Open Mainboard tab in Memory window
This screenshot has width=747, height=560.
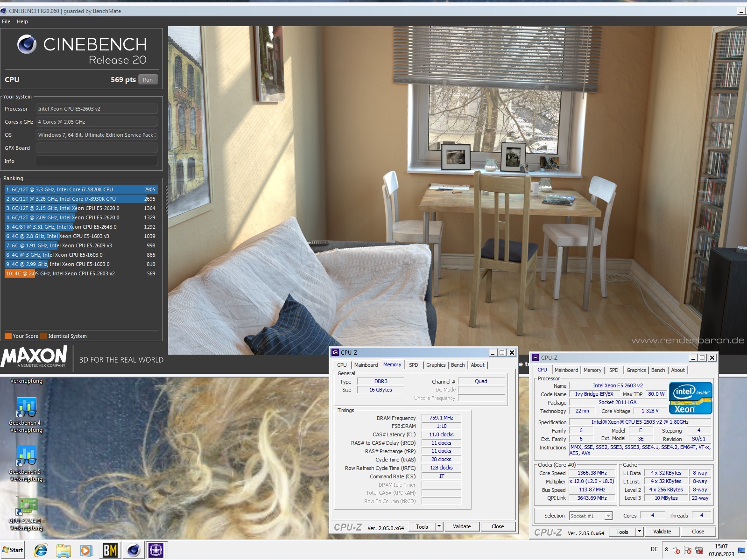[366, 365]
